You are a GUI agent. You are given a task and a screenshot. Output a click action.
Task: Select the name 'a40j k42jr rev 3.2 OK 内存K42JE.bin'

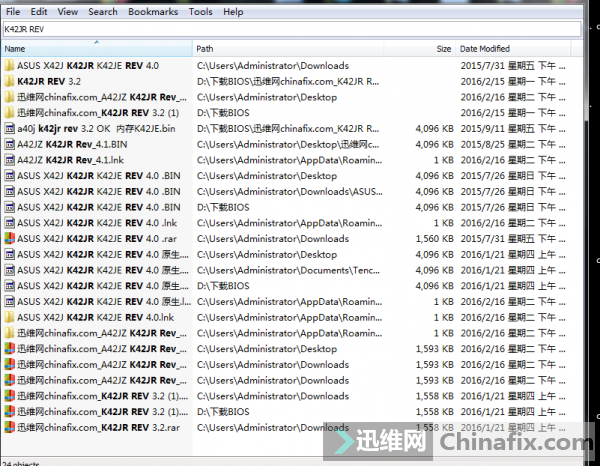(x=96, y=129)
